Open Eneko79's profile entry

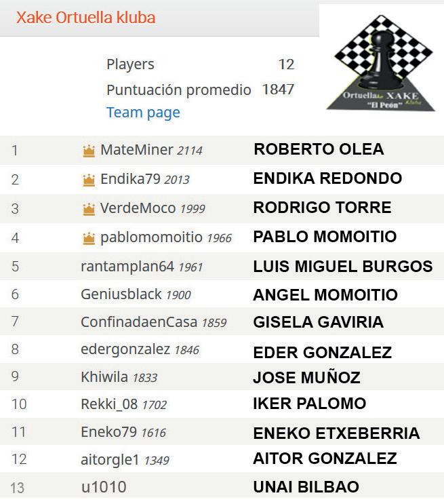coord(109,432)
